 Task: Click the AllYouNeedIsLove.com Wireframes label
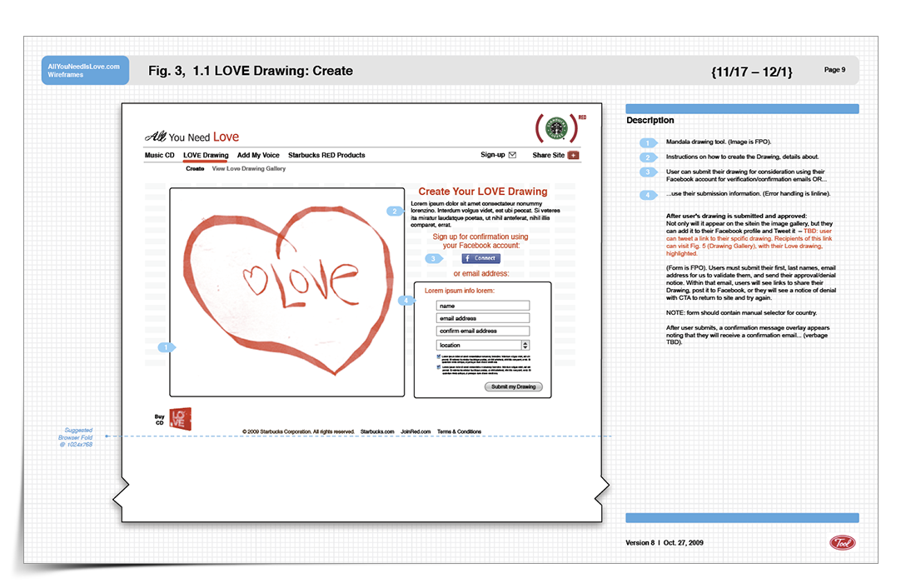point(85,71)
